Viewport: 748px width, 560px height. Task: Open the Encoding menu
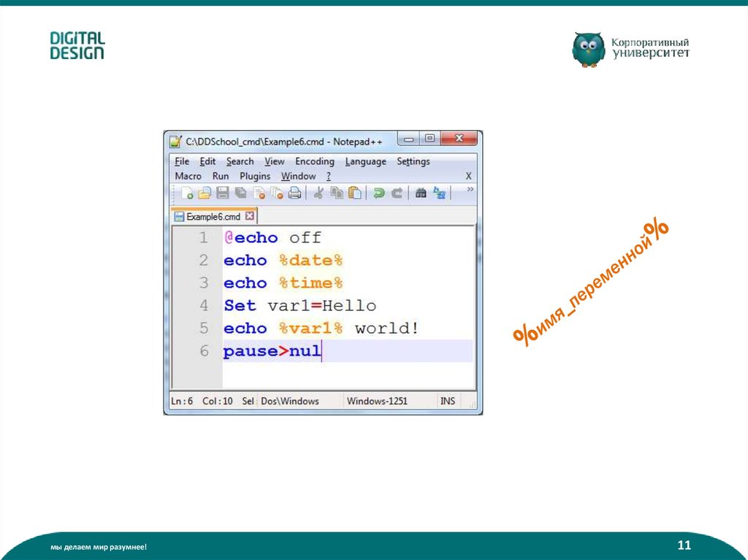coord(314,161)
